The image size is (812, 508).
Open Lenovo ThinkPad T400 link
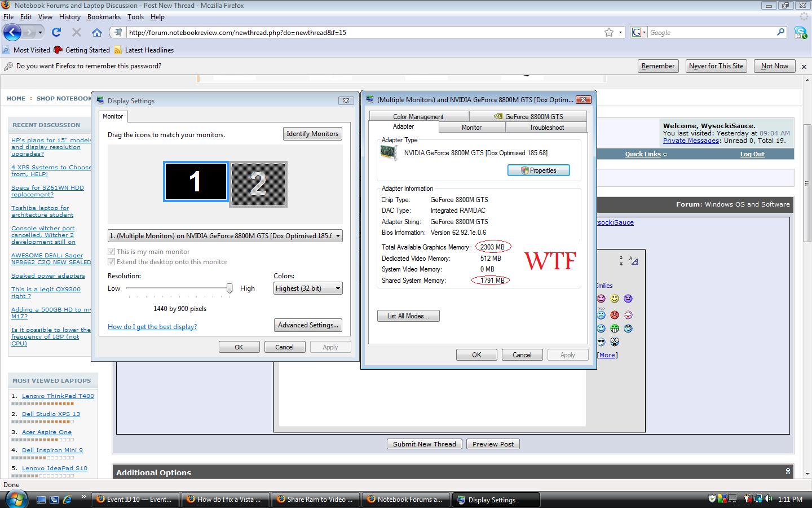pos(58,396)
